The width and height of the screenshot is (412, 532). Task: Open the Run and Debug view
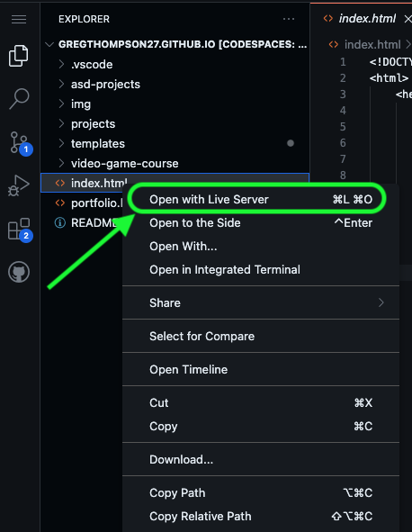[19, 185]
